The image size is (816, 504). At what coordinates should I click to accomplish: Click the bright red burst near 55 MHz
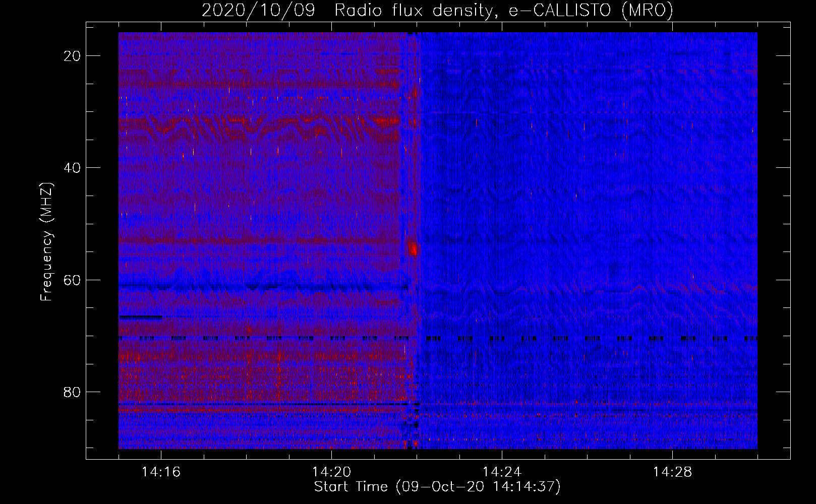413,248
